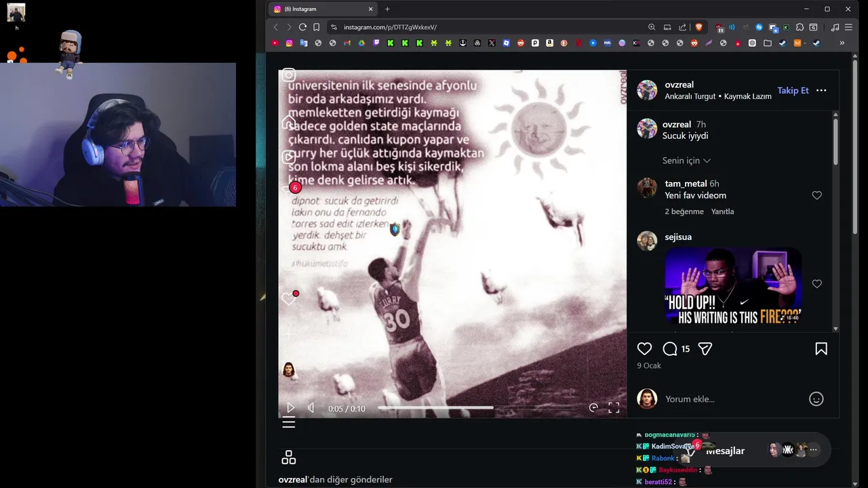Like the post with the heart icon
The width and height of the screenshot is (868, 488).
click(x=644, y=348)
